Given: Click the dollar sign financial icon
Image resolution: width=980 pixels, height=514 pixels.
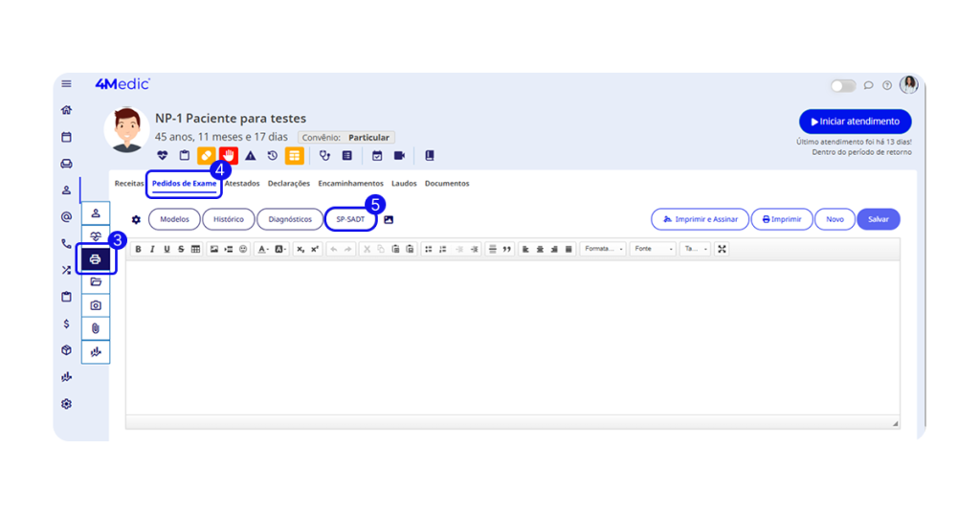Looking at the screenshot, I should coord(66,324).
